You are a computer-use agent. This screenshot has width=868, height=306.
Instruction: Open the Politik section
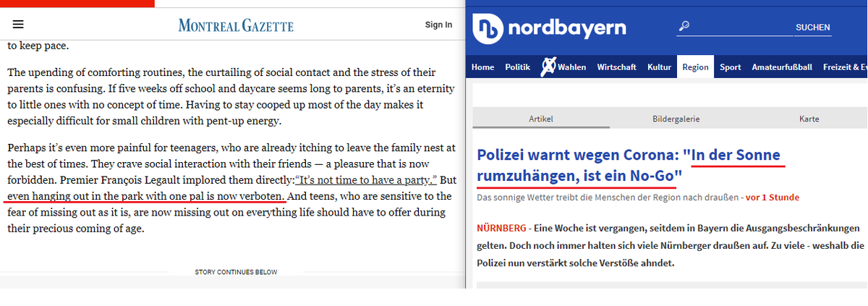(x=517, y=67)
